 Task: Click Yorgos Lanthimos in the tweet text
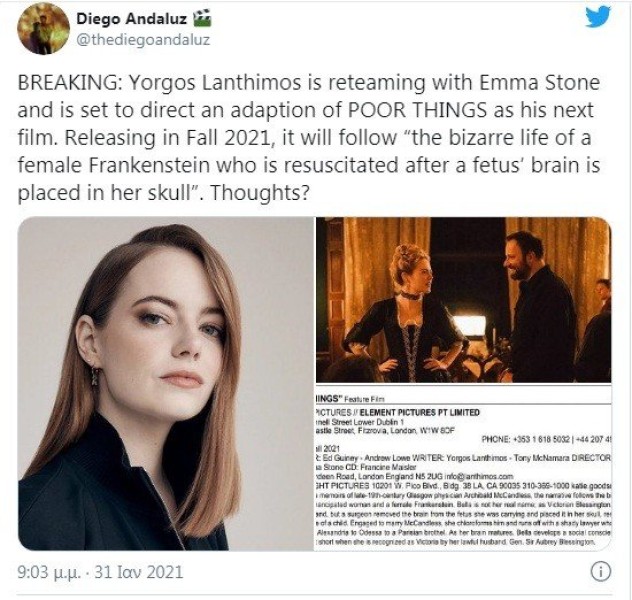click(215, 83)
